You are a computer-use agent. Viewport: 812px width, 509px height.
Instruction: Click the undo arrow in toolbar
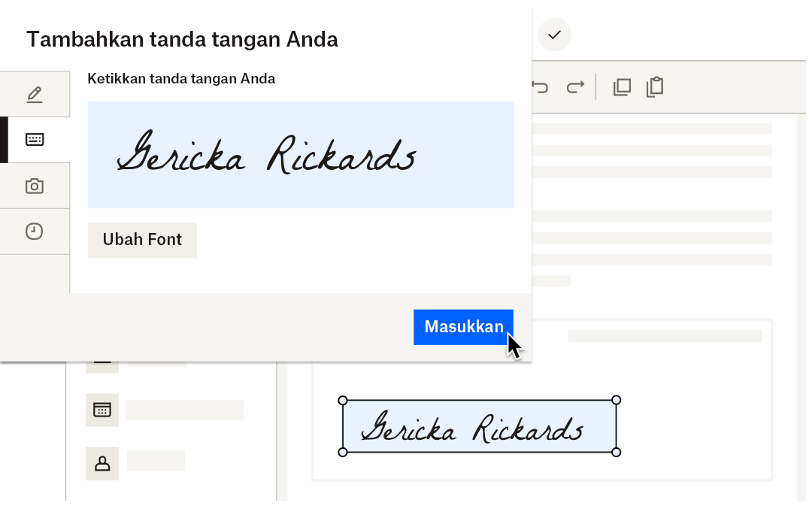click(540, 87)
